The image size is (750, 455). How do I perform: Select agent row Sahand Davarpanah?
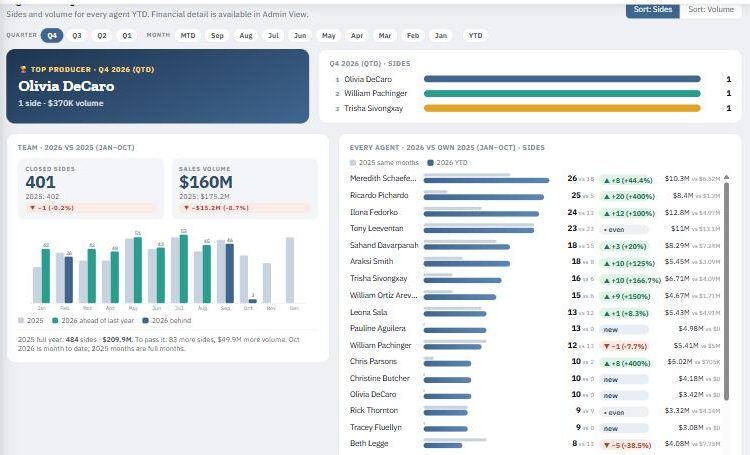[535, 245]
